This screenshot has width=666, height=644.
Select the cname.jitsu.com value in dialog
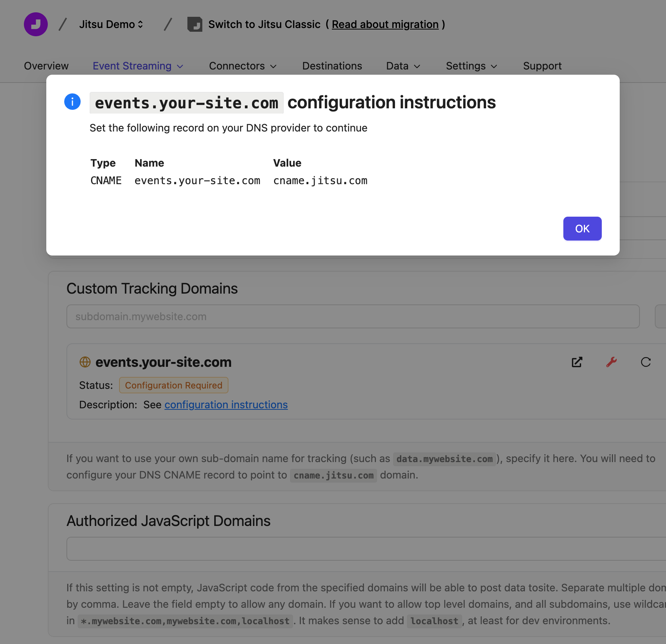pyautogui.click(x=320, y=181)
